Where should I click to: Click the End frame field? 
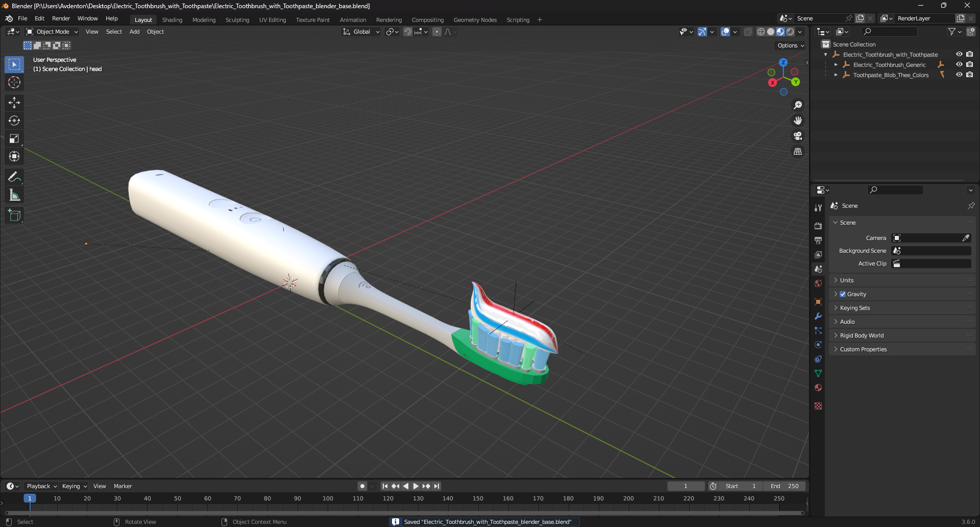pyautogui.click(x=785, y=486)
